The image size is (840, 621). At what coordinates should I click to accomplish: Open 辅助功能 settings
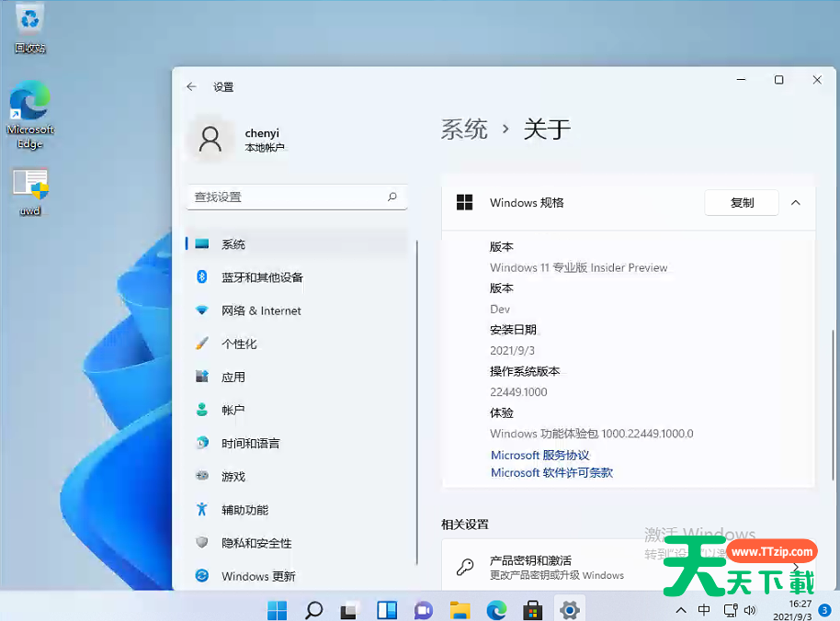pos(246,509)
